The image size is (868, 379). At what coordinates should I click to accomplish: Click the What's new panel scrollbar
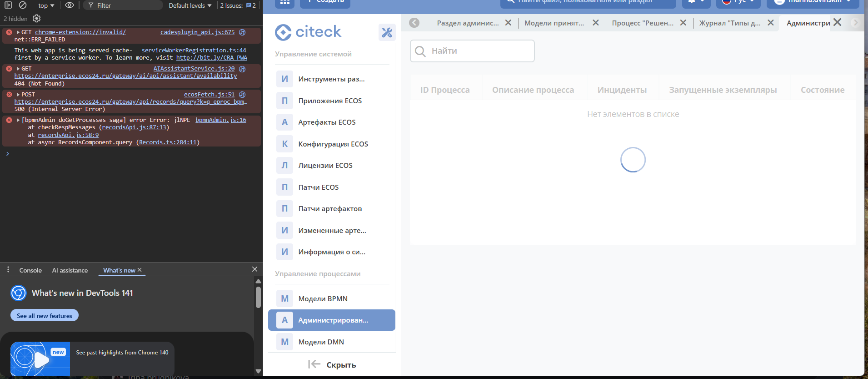258,298
